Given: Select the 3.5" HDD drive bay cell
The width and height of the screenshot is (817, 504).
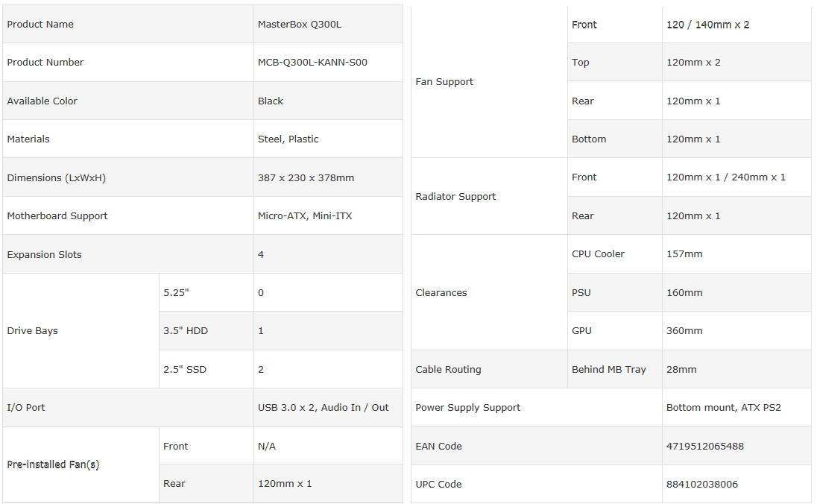Looking at the screenshot, I should pos(186,330).
